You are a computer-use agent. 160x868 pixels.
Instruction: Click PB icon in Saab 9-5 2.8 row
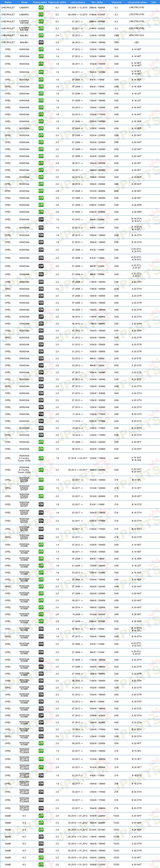click(x=41, y=830)
